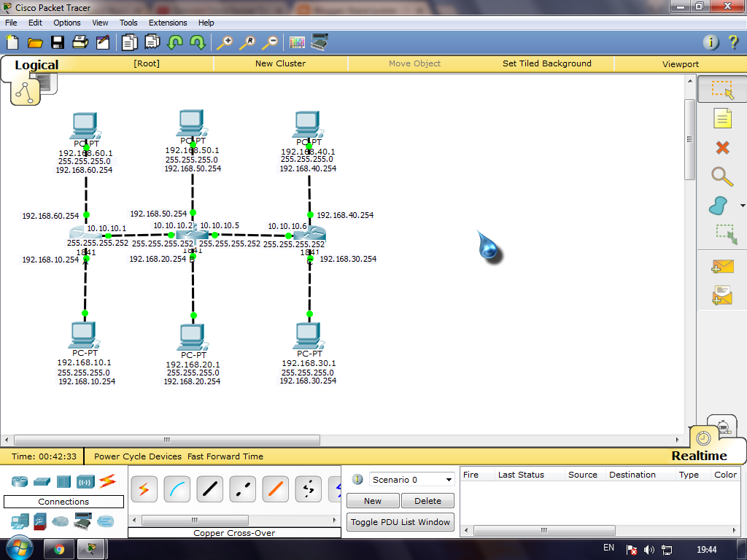Pick the Console cable connection icon
The image size is (747, 560).
click(177, 489)
